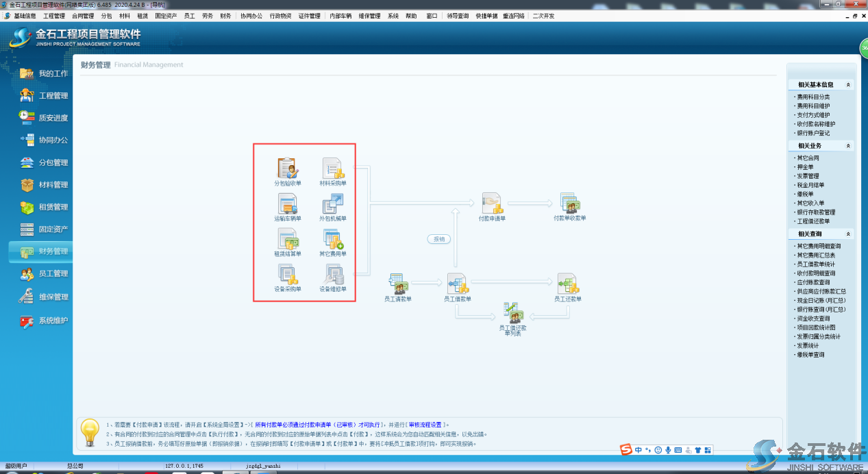Open the 发票管理 link

pyautogui.click(x=808, y=176)
